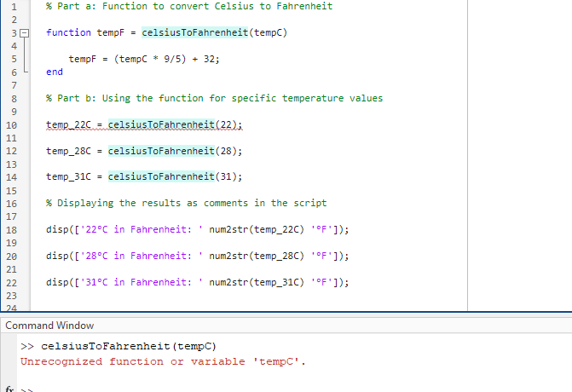Screen dimensions: 572x392
Task: Click highlighted celsiusToFahrenheit in function definition
Action: pyautogui.click(x=195, y=32)
